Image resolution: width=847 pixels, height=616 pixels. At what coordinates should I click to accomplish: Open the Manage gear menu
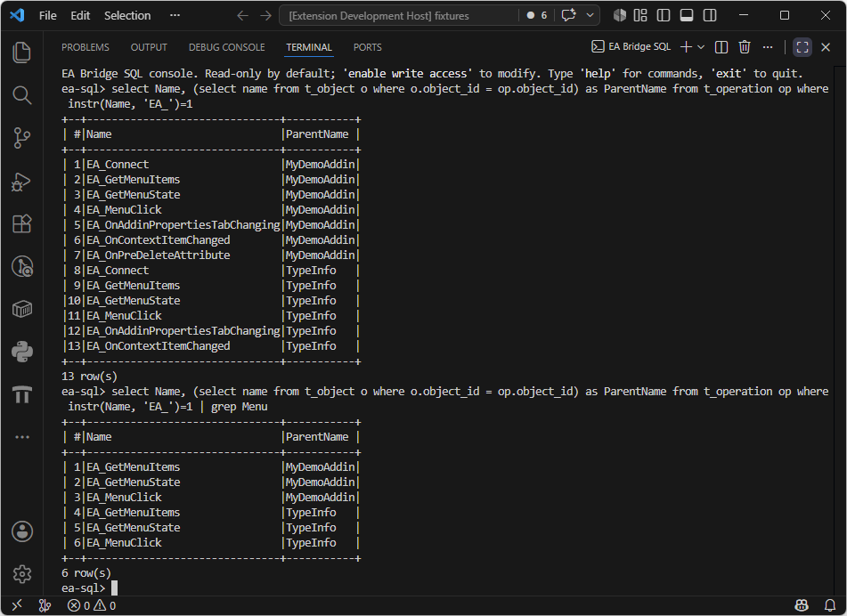21,574
